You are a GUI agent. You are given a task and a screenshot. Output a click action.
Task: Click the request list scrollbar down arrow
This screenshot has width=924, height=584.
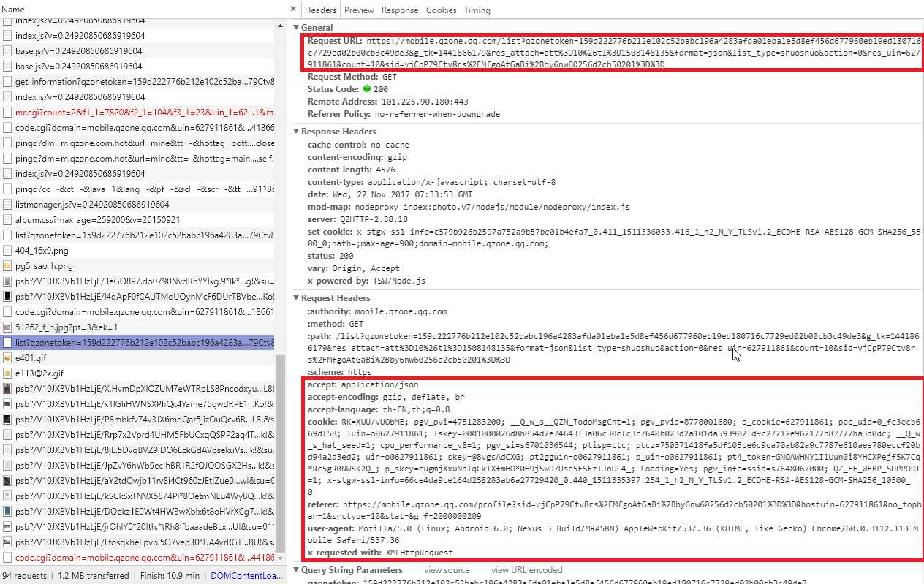(x=281, y=558)
